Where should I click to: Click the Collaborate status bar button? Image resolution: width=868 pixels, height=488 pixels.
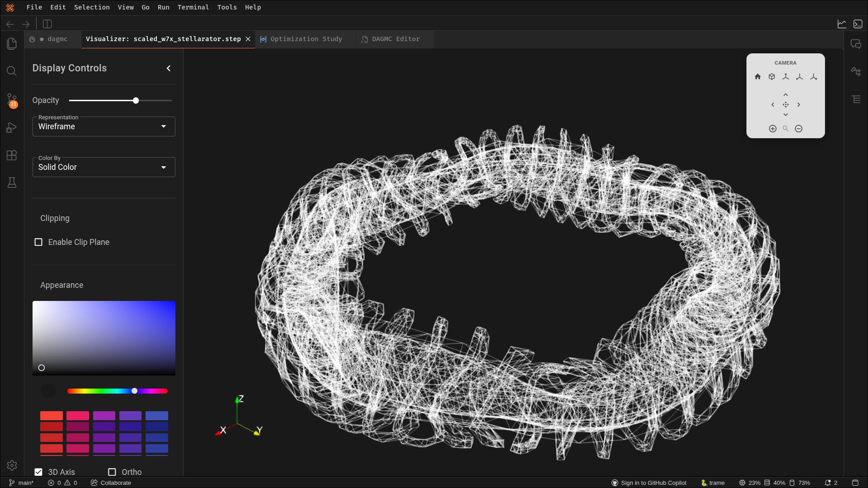point(111,483)
